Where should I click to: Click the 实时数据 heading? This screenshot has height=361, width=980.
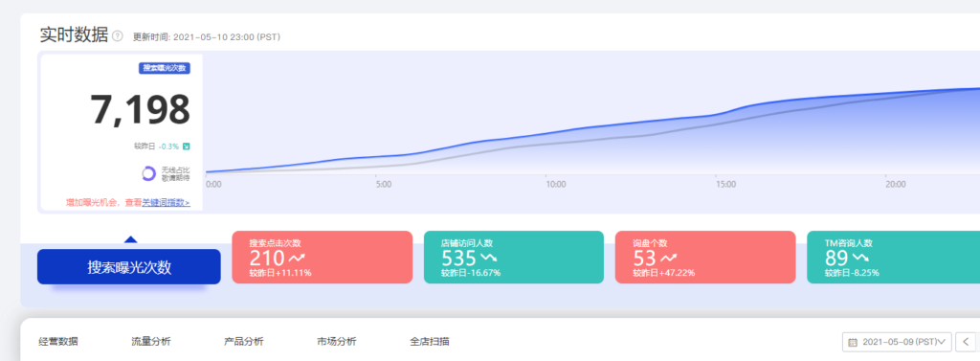pos(74,35)
